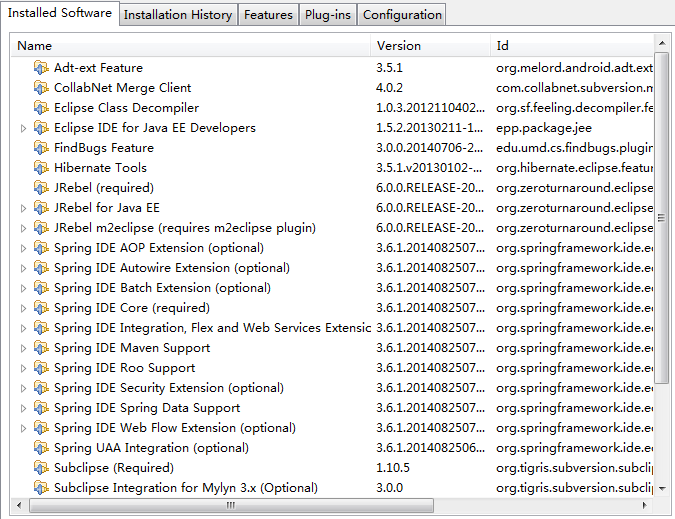
Task: Open the Features tab
Action: click(268, 15)
